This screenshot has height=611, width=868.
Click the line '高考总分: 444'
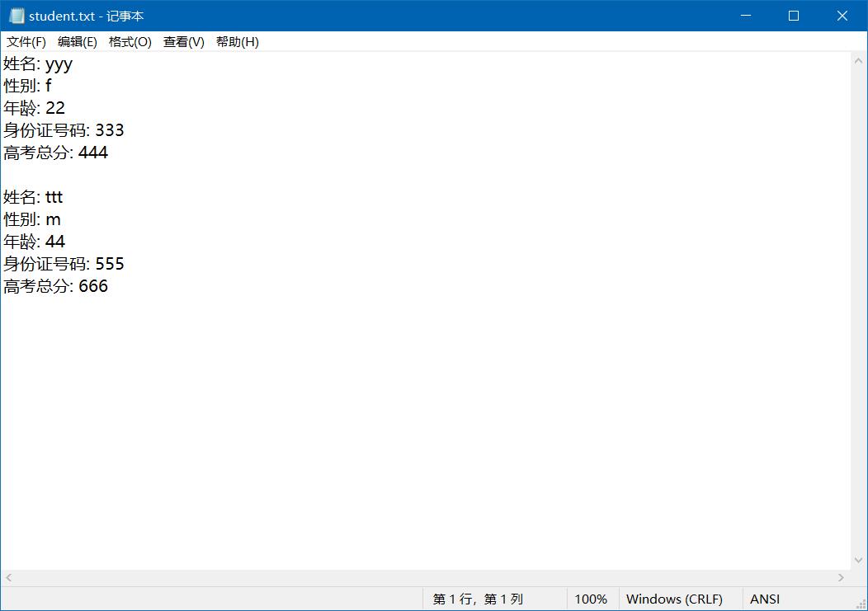coord(55,153)
